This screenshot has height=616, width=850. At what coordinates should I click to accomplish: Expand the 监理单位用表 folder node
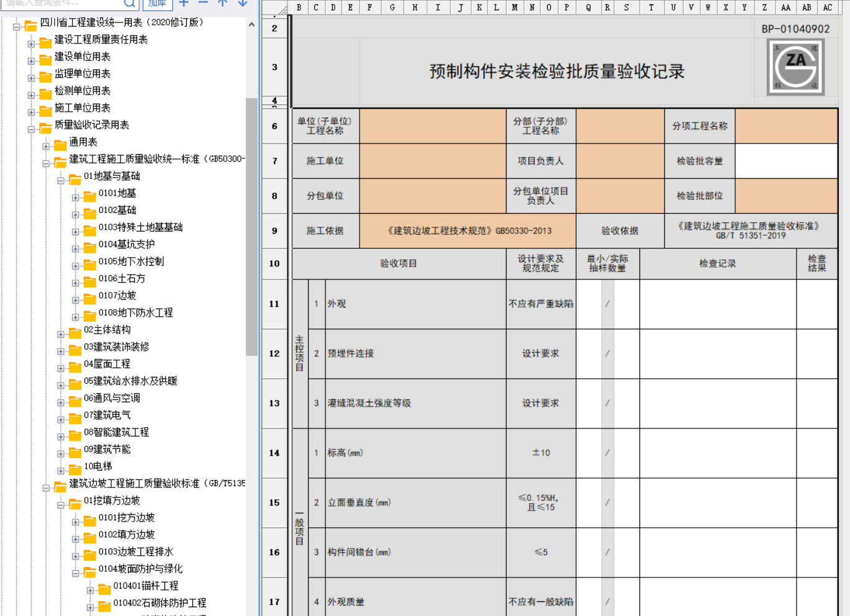coord(31,78)
